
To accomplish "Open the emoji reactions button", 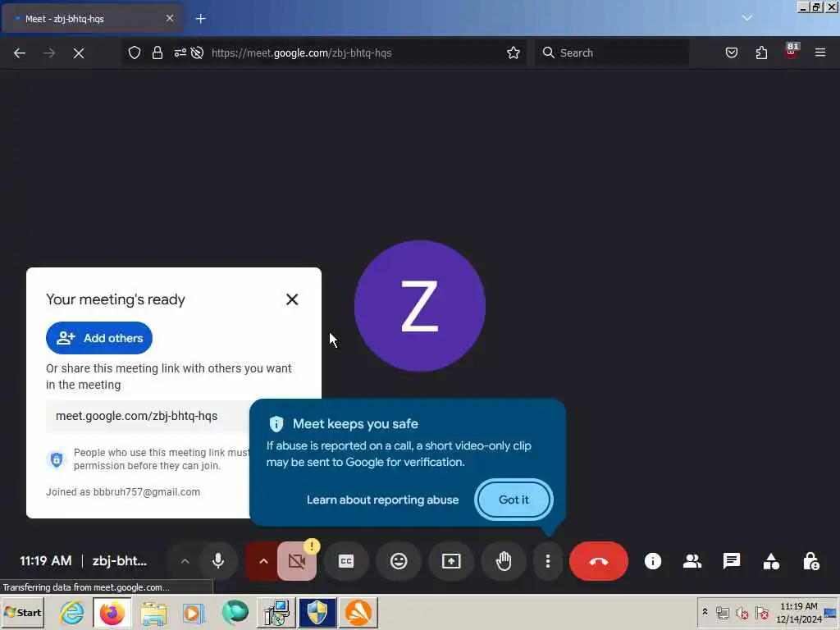I will pyautogui.click(x=399, y=561).
